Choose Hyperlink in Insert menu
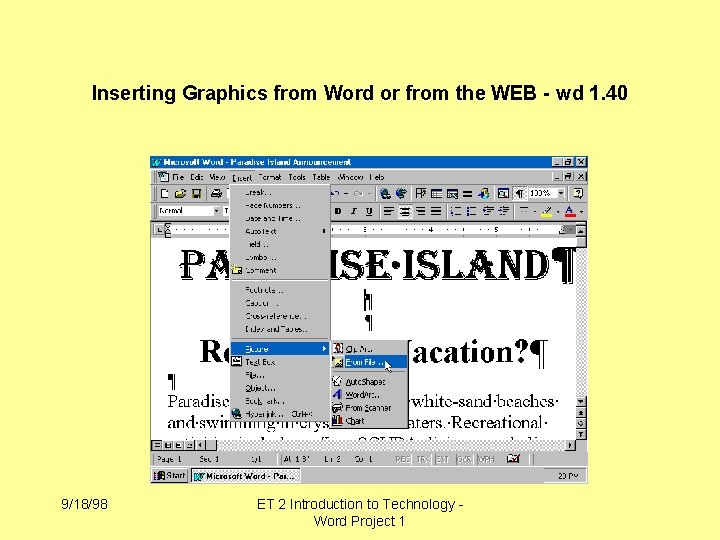Viewport: 720px width, 540px height. (280, 414)
